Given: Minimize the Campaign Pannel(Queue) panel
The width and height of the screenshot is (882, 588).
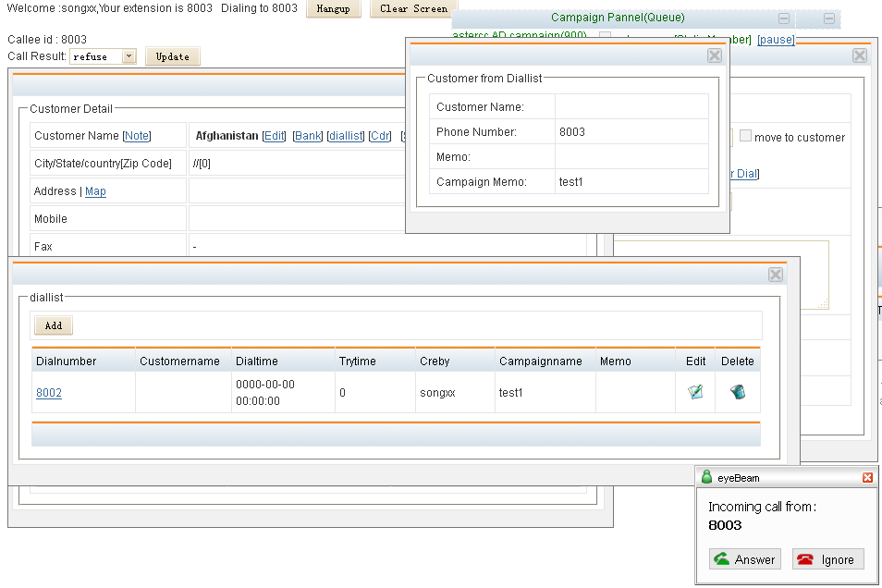Looking at the screenshot, I should point(784,18).
